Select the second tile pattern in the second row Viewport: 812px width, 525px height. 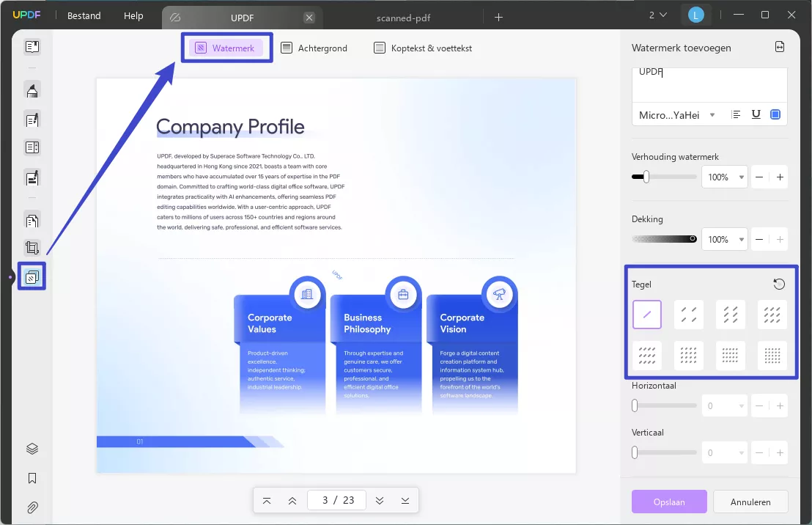(689, 356)
